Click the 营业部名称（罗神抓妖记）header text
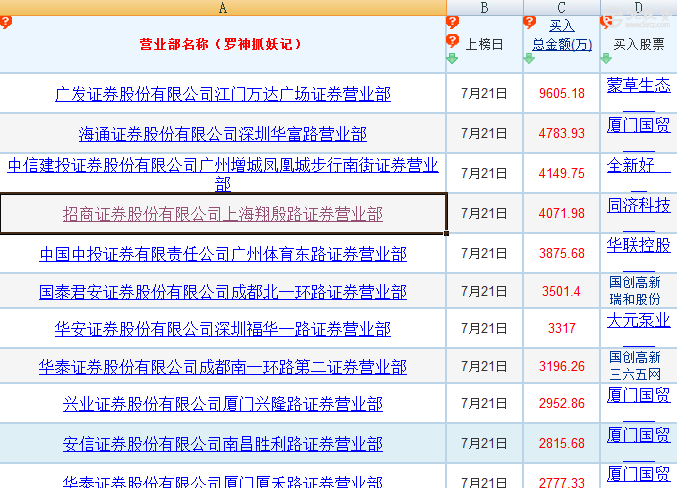 point(221,44)
